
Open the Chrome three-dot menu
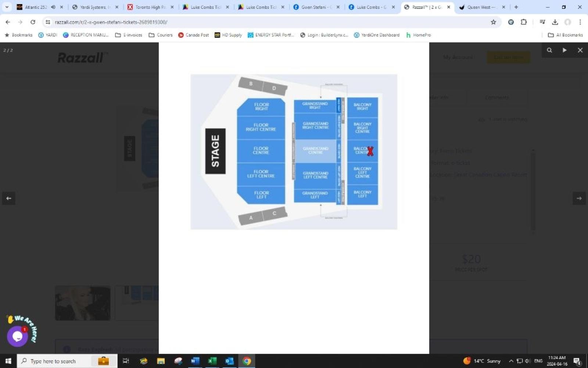click(x=580, y=22)
